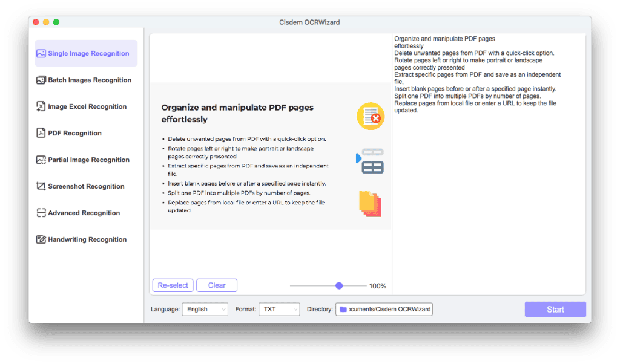Select Image Excel Recognition mode

click(86, 106)
